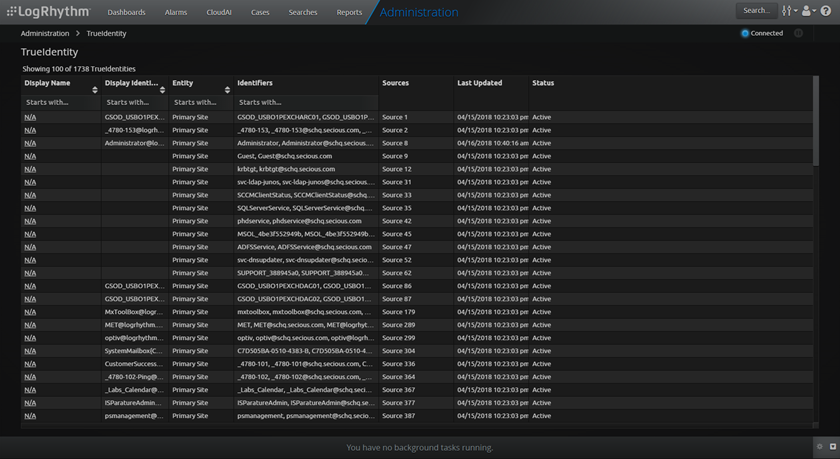This screenshot has height=459, width=840.
Task: Click the LogRhythm logo
Action: pos(46,12)
